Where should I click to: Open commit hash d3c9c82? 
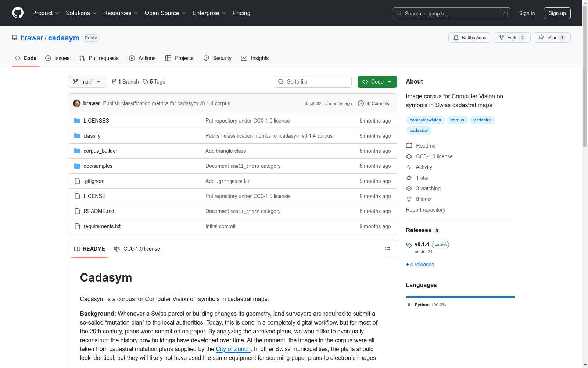pos(313,103)
